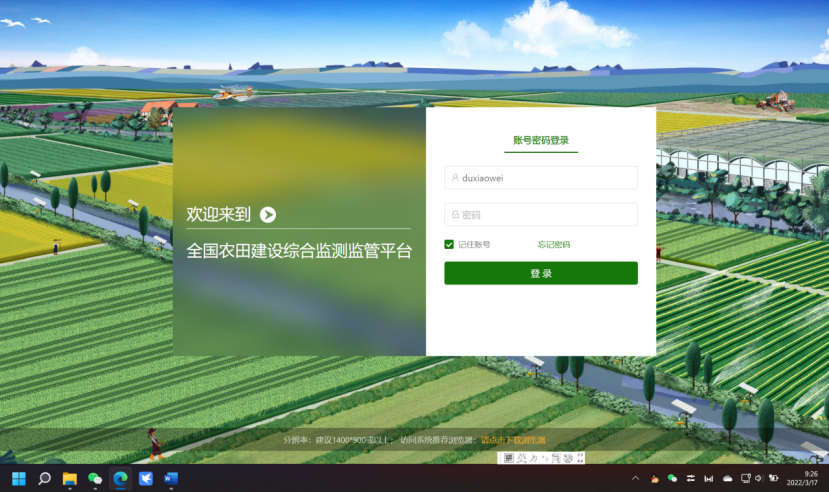
Task: Select the 账号密码登录 tab
Action: point(541,141)
